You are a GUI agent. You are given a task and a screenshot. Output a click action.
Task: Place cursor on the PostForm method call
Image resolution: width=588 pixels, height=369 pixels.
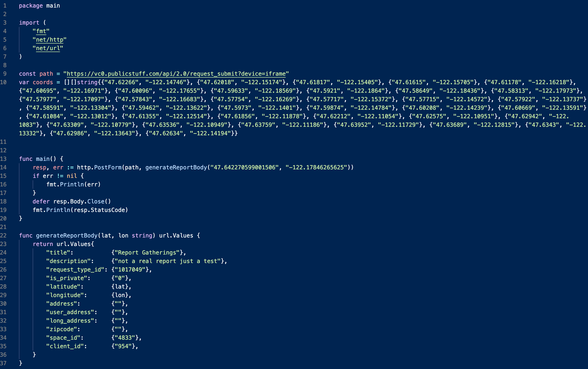(x=108, y=167)
